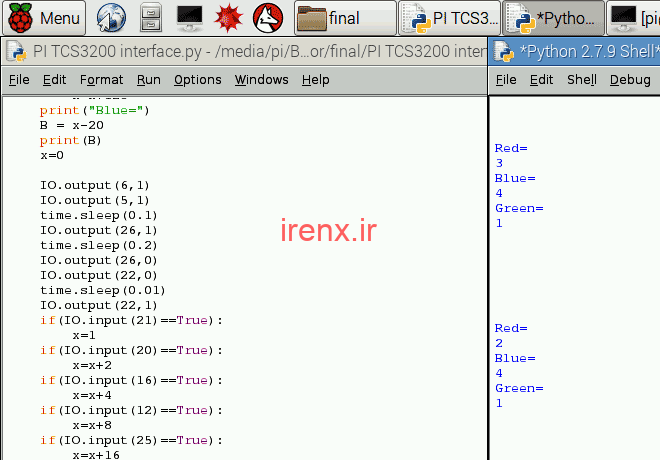Open the Debug menu in Python Shell
Screen dimensions: 660x460
[x=629, y=80]
